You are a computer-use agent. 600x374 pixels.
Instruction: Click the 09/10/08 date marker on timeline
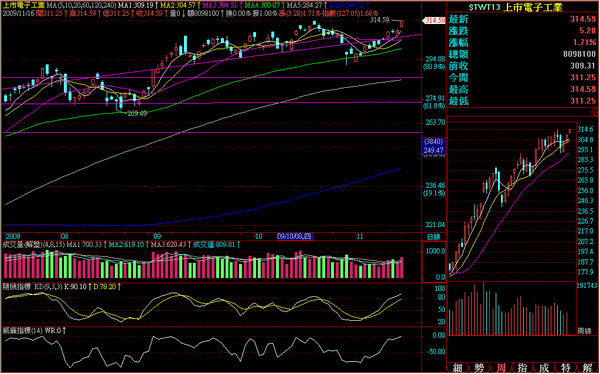(295, 237)
